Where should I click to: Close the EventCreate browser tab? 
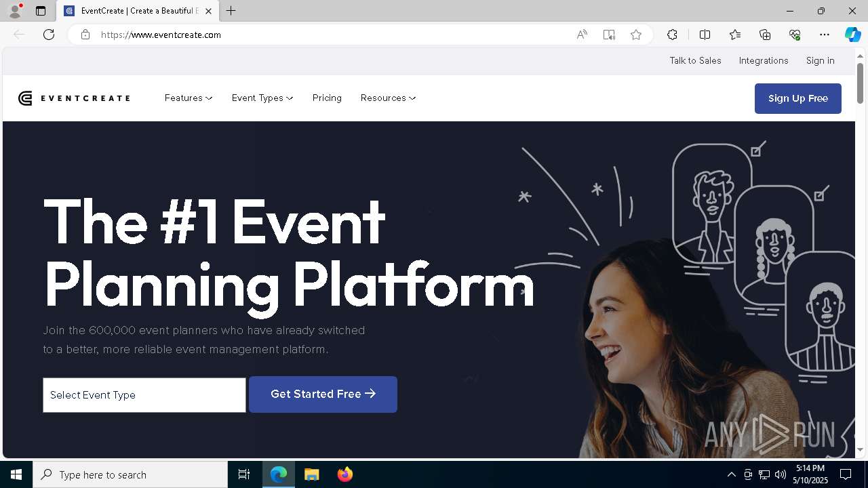[x=208, y=11]
